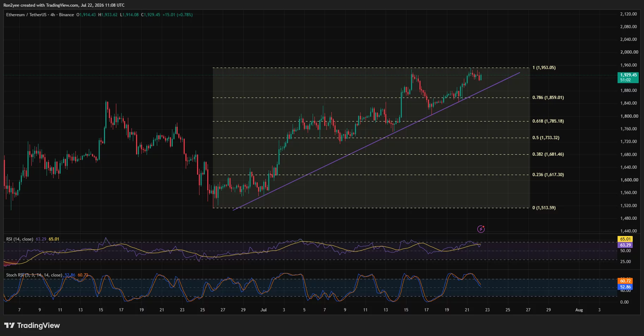Click the 1,680.00 price axis label

[x=628, y=155]
